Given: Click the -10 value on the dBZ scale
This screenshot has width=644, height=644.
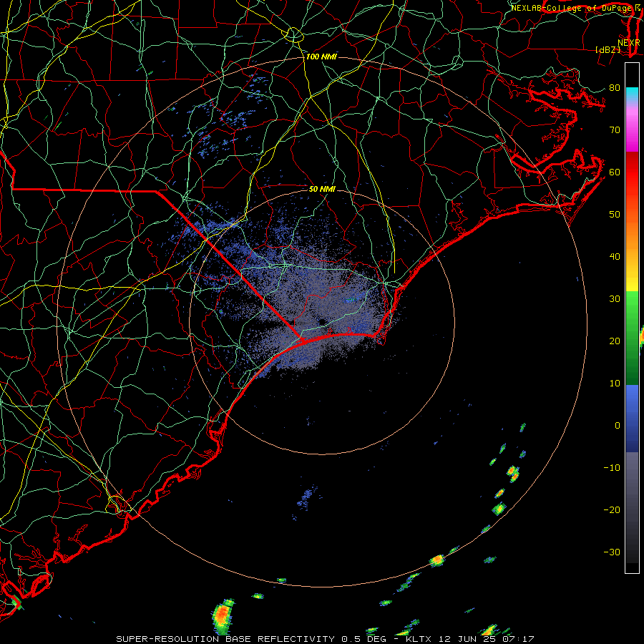Looking at the screenshot, I should [x=612, y=467].
